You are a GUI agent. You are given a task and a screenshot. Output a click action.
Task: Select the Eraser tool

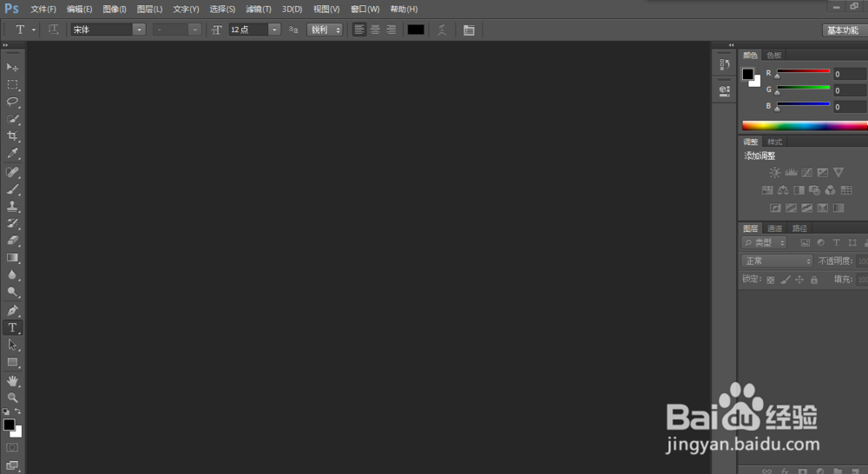12,240
